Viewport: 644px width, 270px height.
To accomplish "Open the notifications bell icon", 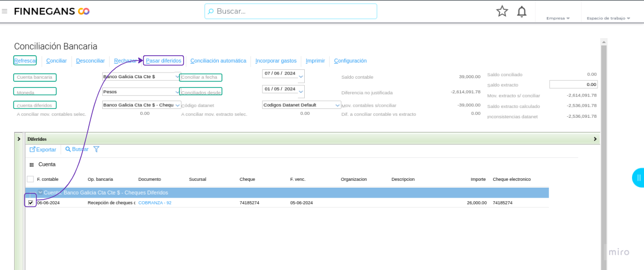I will click(521, 11).
